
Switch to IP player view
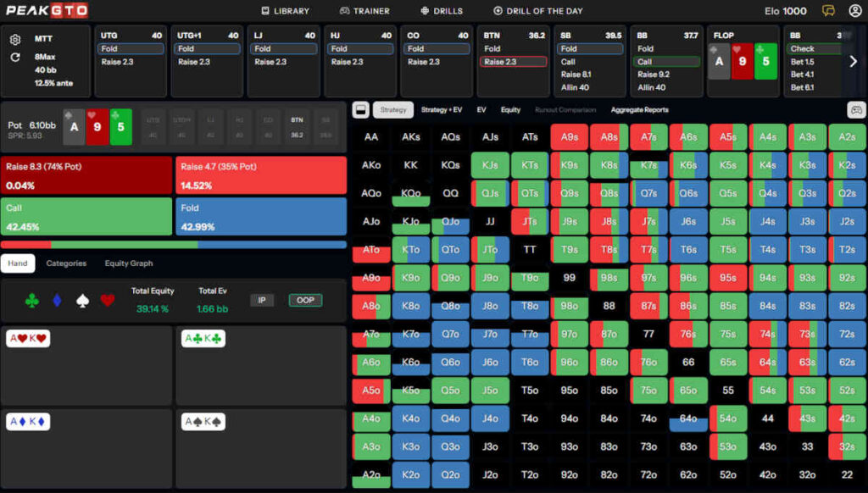pyautogui.click(x=261, y=300)
